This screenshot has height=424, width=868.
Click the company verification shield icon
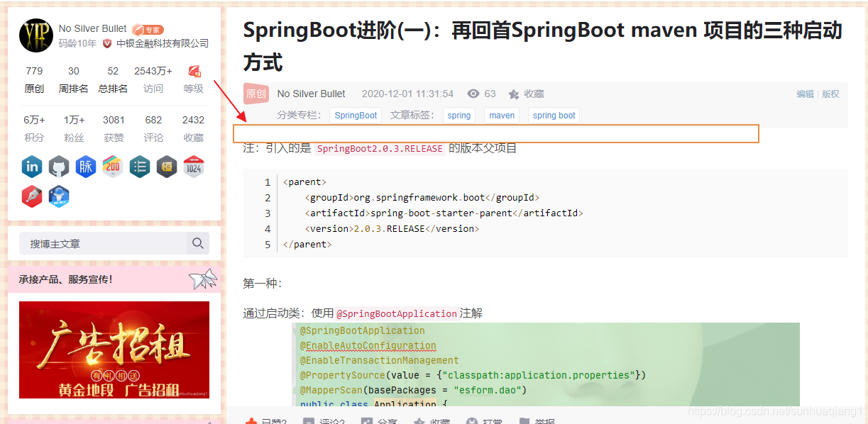point(107,43)
